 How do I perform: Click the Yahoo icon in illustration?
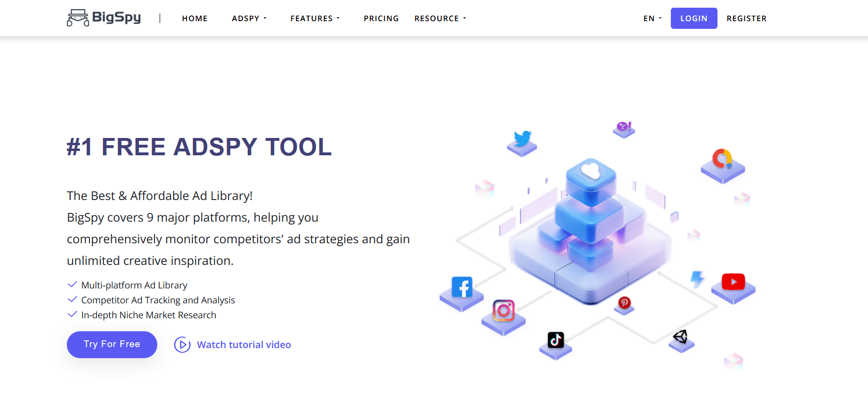[624, 126]
